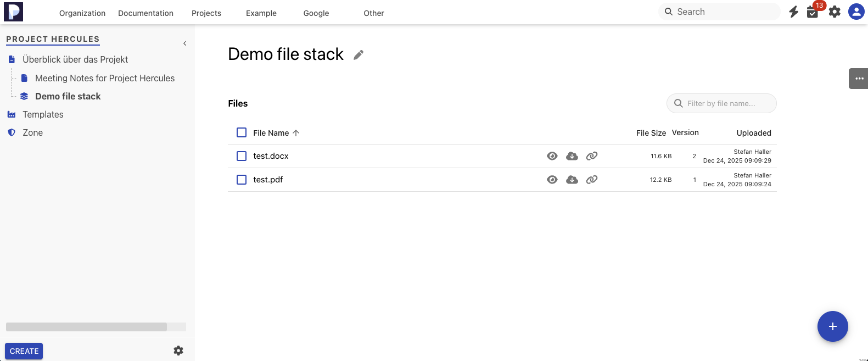Copy link for test.pdf
868x361 pixels.
[592, 180]
